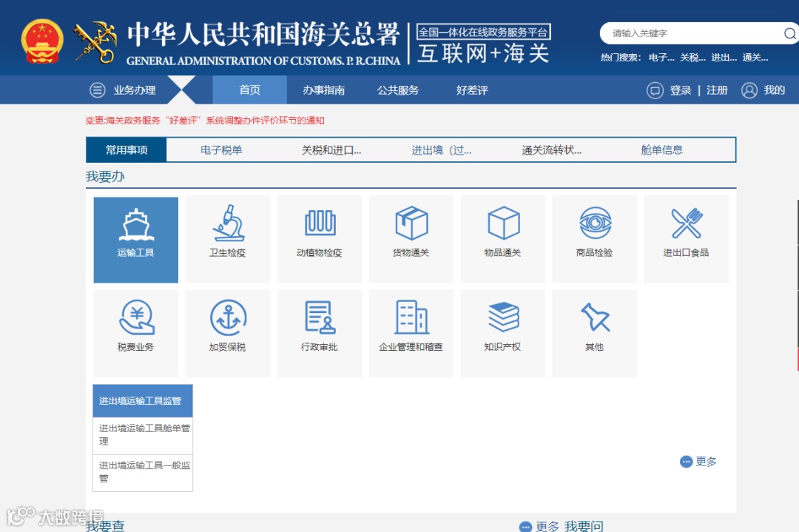Click the chat bubble icon beside 登录

(x=655, y=90)
